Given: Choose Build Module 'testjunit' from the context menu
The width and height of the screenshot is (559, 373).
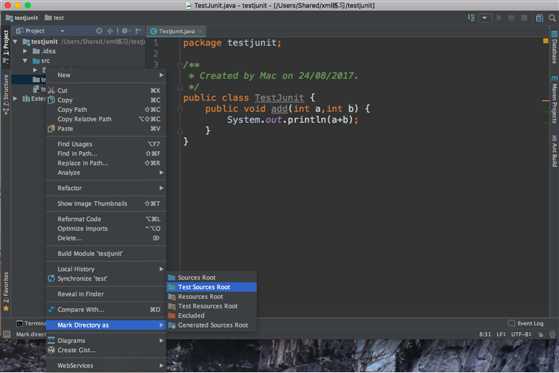Looking at the screenshot, I should (107, 254).
